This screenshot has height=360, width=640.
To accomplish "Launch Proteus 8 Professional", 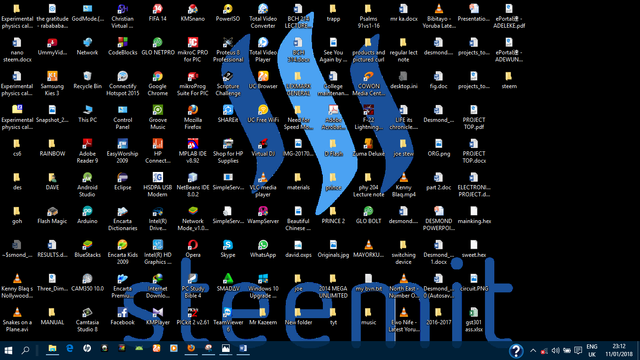I will pos(228,49).
